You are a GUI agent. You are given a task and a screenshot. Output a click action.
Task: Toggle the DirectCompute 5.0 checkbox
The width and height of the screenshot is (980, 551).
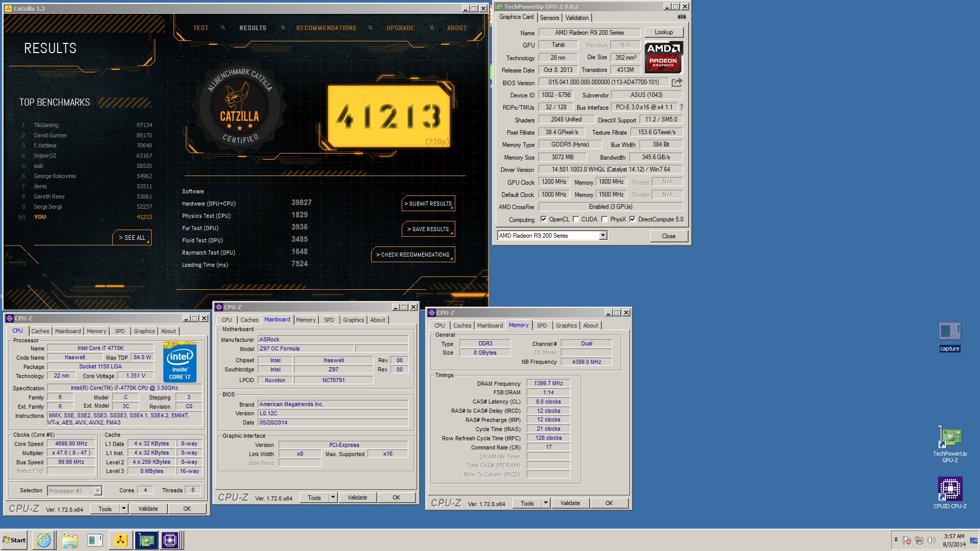point(632,219)
